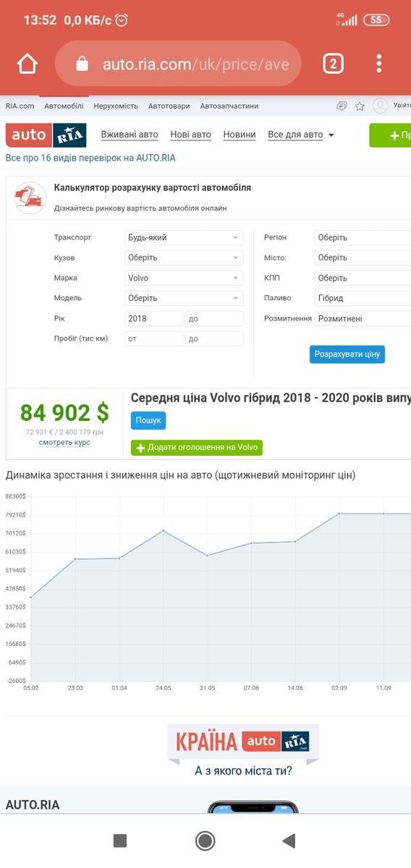Open the Новини menu
This screenshot has width=411, height=868.
240,135
